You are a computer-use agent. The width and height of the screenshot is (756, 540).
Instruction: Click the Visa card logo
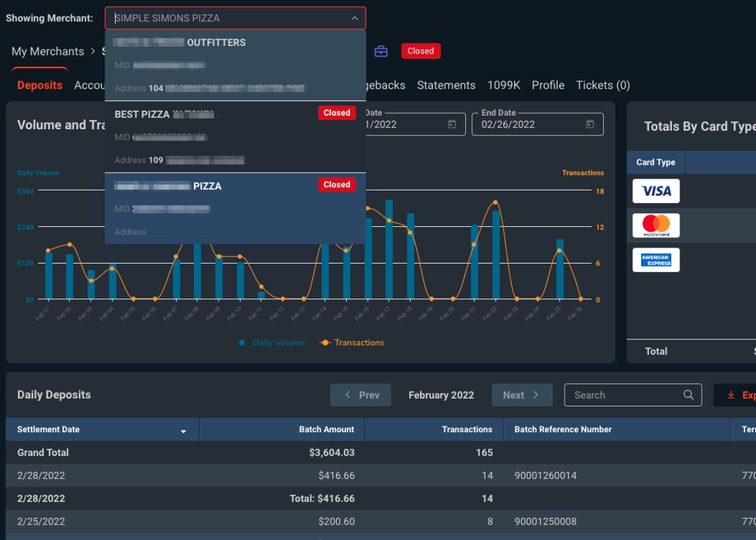pos(656,191)
